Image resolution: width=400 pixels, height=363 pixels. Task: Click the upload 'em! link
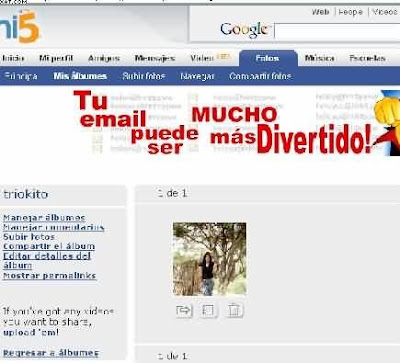(31, 332)
